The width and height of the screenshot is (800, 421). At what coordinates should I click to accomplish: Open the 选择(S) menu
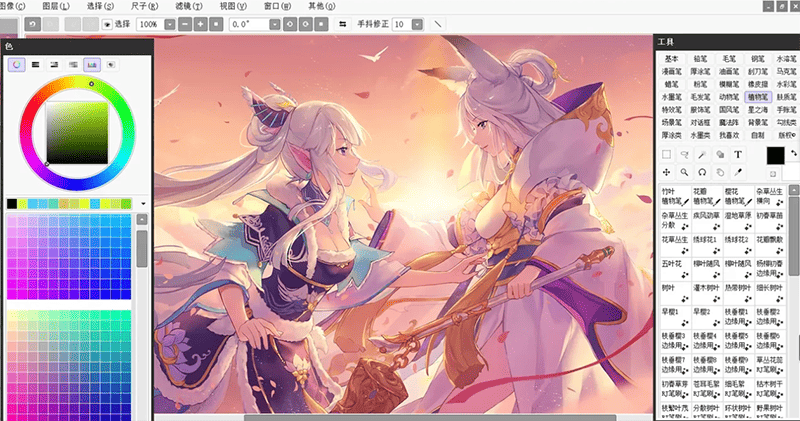(x=100, y=6)
